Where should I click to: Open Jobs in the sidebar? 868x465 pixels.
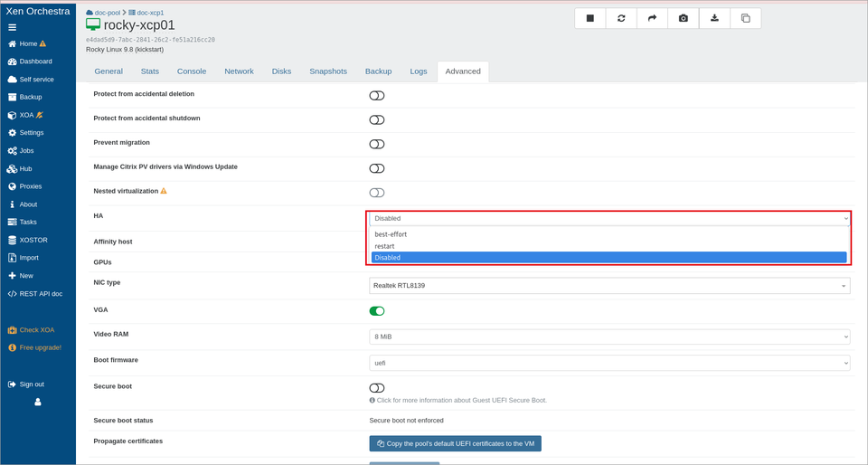click(x=21, y=150)
